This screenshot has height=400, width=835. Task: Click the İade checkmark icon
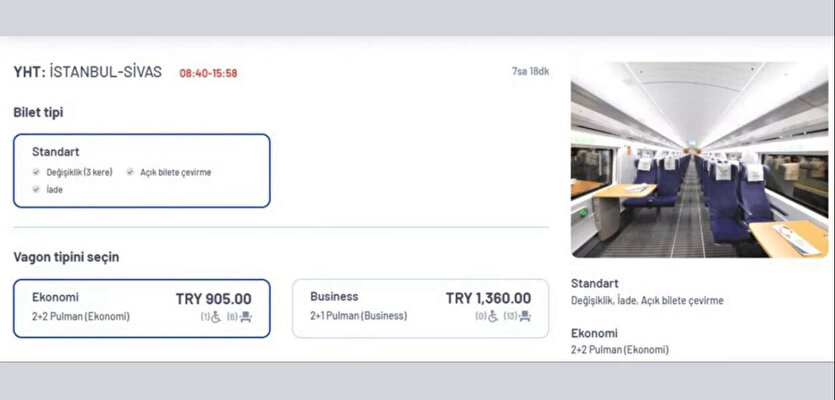pos(36,189)
